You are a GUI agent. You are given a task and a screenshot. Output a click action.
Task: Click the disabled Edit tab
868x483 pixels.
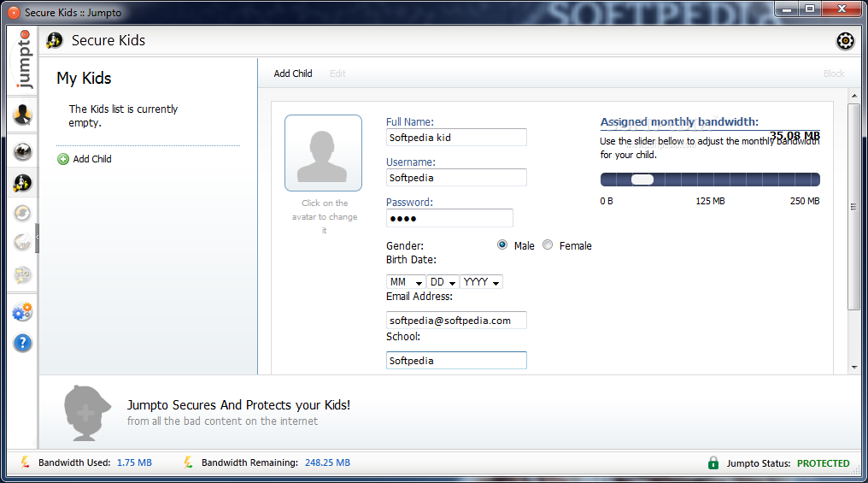pyautogui.click(x=337, y=74)
